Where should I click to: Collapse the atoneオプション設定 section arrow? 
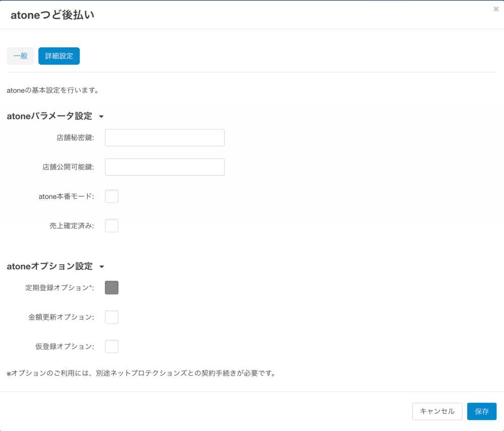tap(102, 267)
